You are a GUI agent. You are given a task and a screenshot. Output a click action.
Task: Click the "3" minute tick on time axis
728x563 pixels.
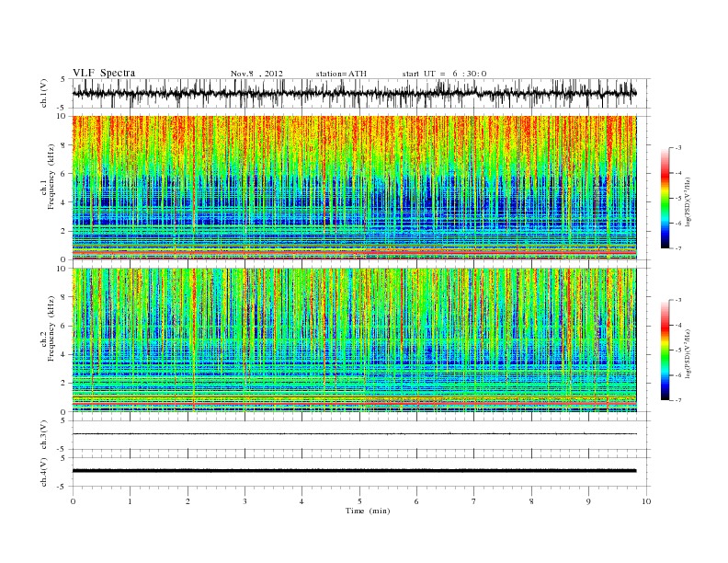click(245, 501)
